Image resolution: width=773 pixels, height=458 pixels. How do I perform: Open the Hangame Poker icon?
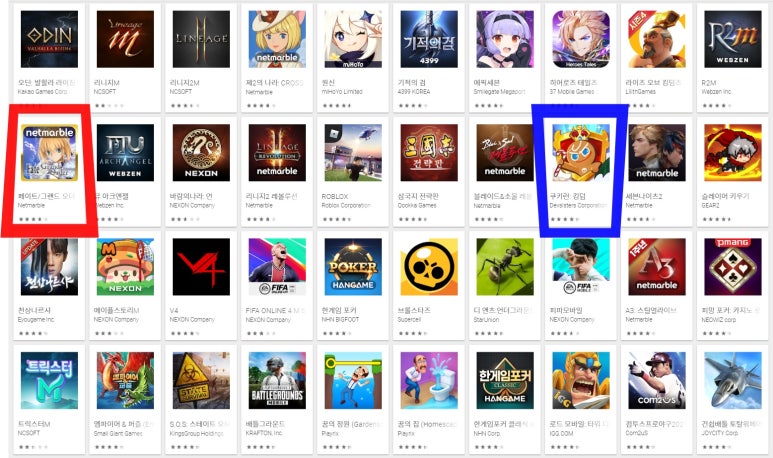[353, 267]
